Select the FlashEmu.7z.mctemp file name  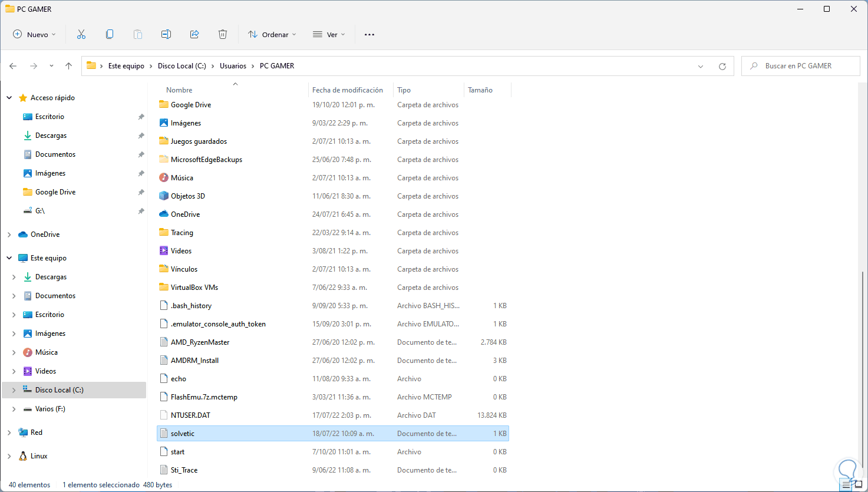tap(204, 397)
